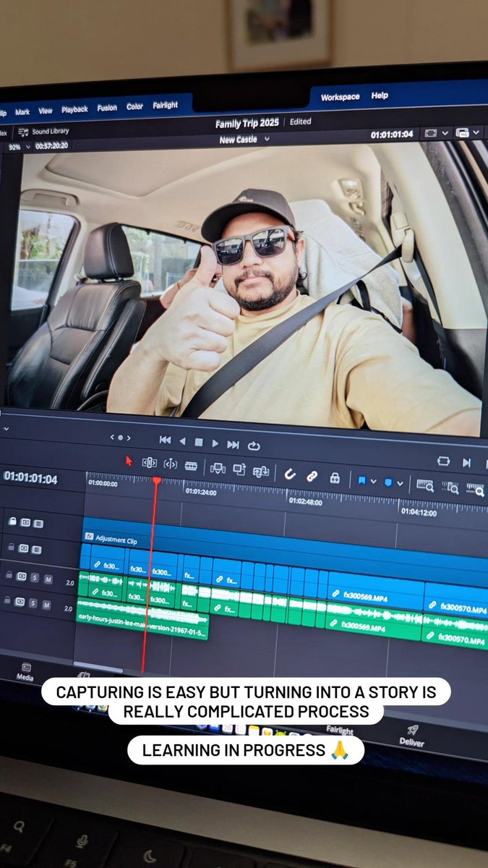Viewport: 488px width, 868px height.
Task: Click the Detail Zoom icon
Action: click(x=450, y=488)
